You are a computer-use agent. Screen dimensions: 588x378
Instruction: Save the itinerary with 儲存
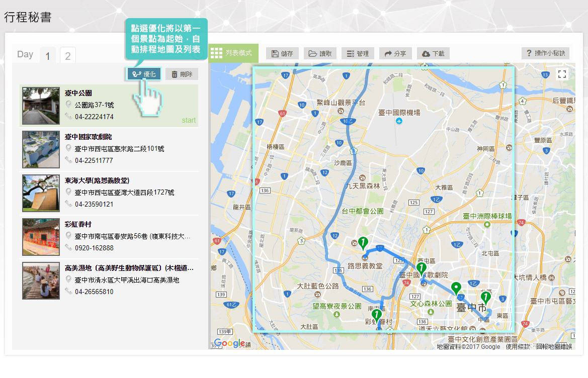[282, 54]
